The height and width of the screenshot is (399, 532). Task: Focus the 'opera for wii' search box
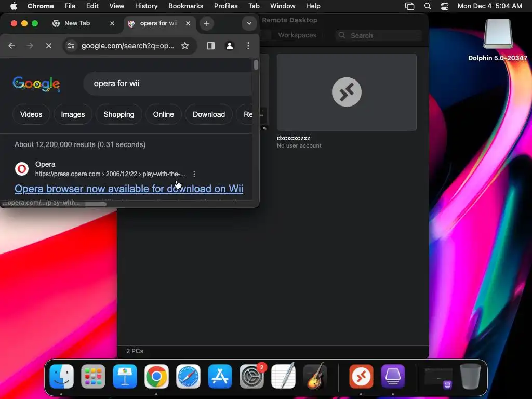click(x=168, y=84)
